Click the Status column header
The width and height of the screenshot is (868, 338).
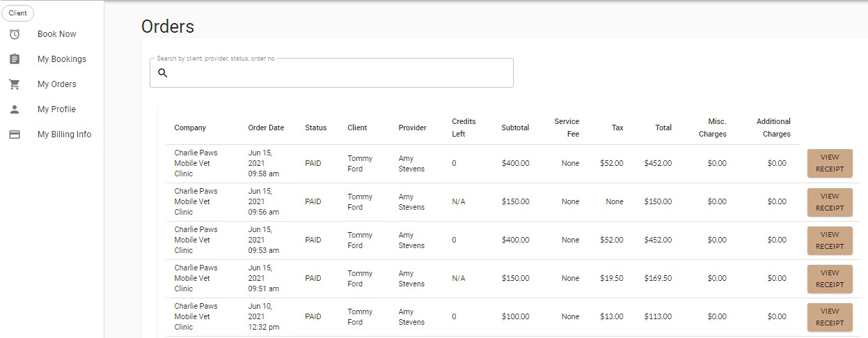pos(315,128)
